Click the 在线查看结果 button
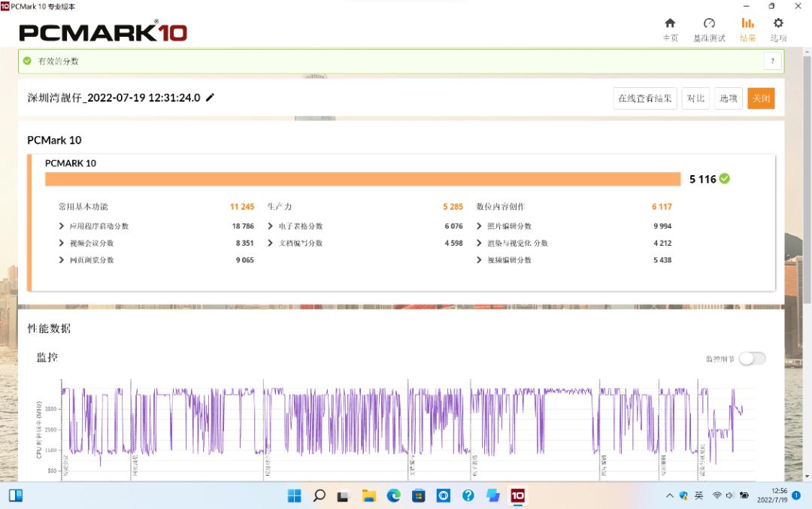The width and height of the screenshot is (812, 509). [x=645, y=98]
